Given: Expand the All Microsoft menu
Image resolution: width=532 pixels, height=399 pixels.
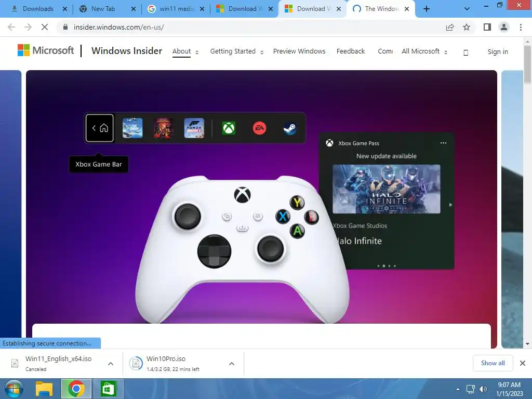Looking at the screenshot, I should pos(424,51).
